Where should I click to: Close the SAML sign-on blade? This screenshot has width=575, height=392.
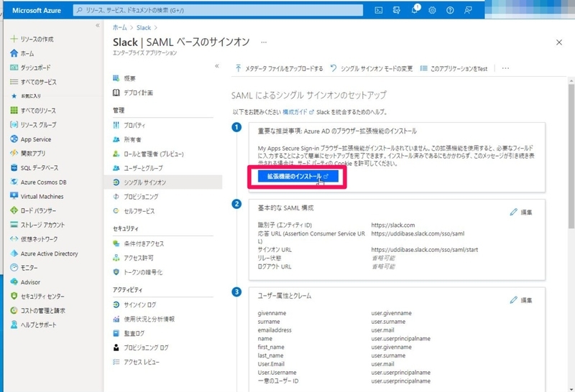point(559,42)
